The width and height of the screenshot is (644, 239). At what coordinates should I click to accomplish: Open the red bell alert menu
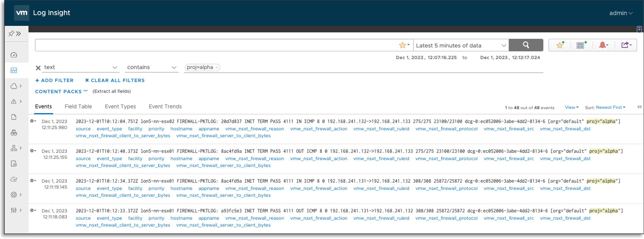(x=603, y=45)
